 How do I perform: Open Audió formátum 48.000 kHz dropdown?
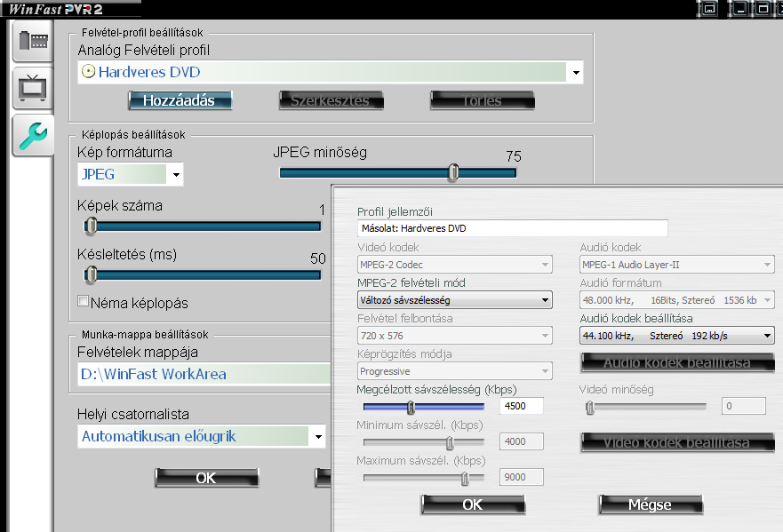click(677, 300)
